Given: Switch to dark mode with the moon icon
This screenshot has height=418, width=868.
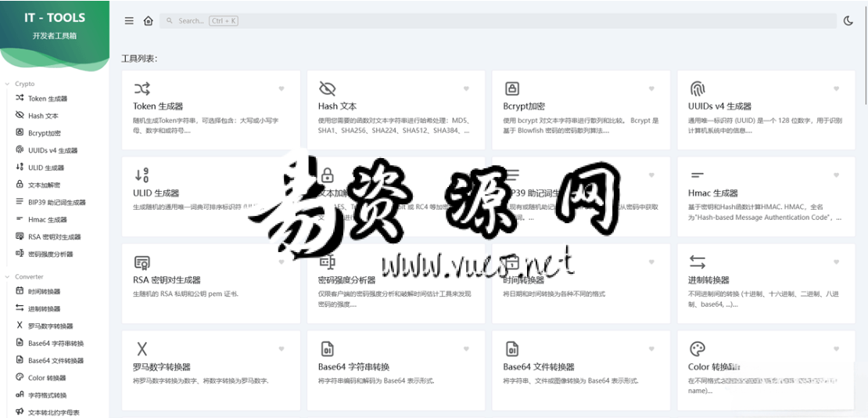Looking at the screenshot, I should point(848,21).
